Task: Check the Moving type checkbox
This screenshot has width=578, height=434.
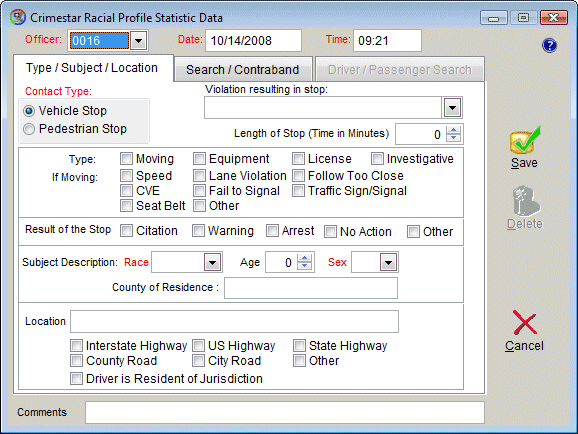Action: tap(126, 159)
